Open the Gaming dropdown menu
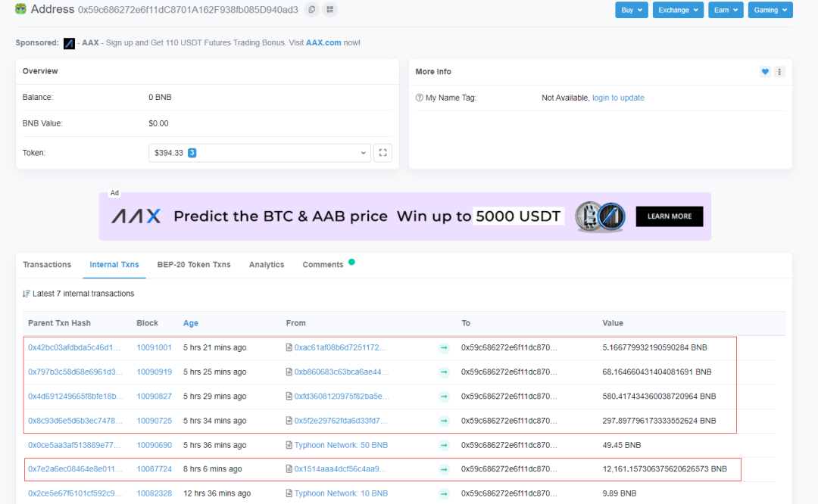The image size is (818, 504). coord(770,10)
